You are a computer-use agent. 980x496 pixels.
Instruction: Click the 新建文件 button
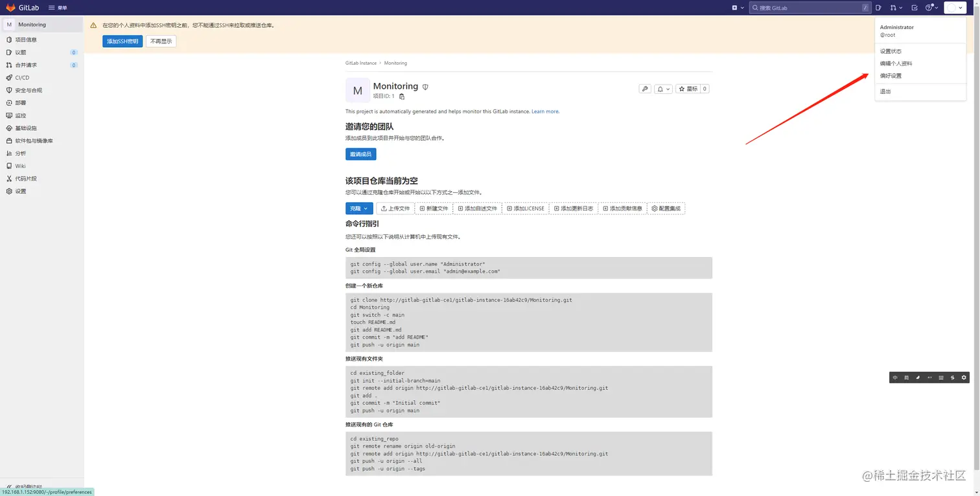434,209
